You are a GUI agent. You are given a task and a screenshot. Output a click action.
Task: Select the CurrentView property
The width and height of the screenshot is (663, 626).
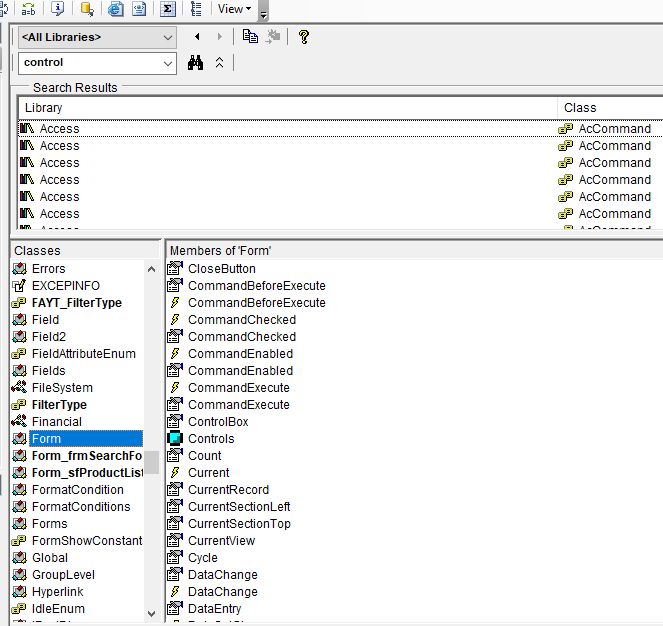pos(221,541)
